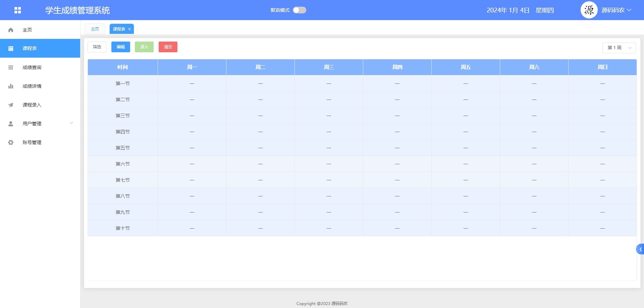Open 成绩详情 in the sidebar
644x308 pixels.
coord(40,86)
